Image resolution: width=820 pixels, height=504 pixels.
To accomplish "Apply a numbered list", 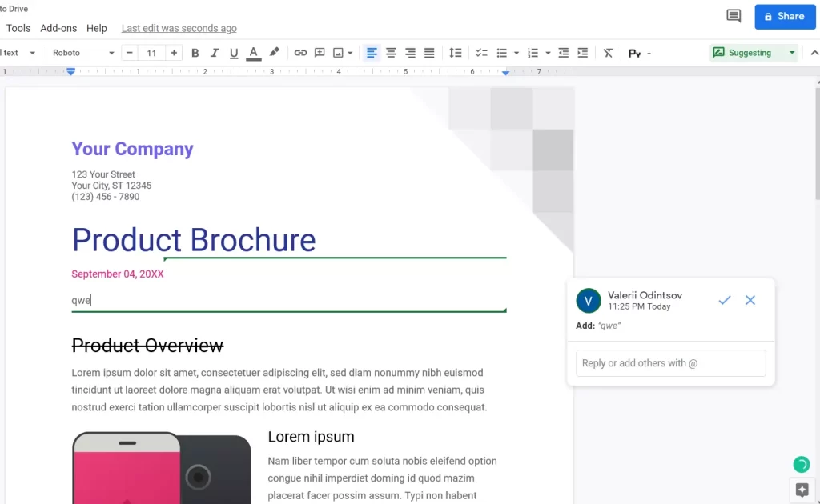I will coord(533,53).
